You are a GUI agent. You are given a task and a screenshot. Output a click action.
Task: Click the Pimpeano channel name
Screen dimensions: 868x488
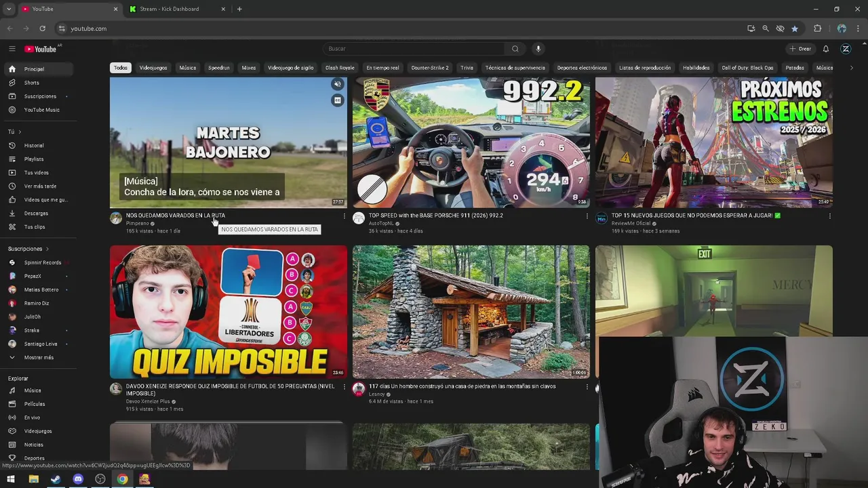coord(138,224)
